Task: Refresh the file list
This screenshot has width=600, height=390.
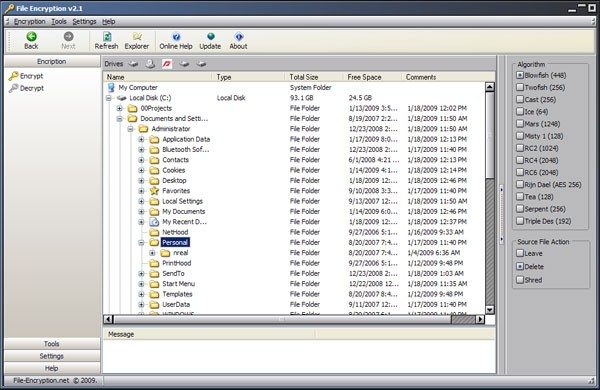Action: (106, 41)
